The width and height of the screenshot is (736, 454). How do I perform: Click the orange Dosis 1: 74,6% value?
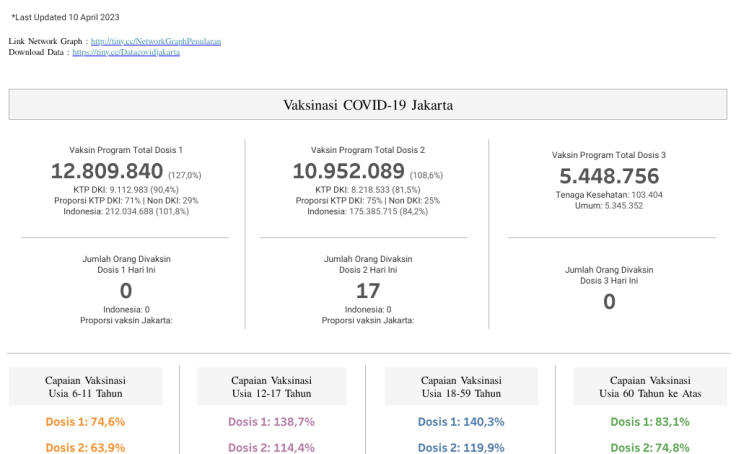click(86, 422)
